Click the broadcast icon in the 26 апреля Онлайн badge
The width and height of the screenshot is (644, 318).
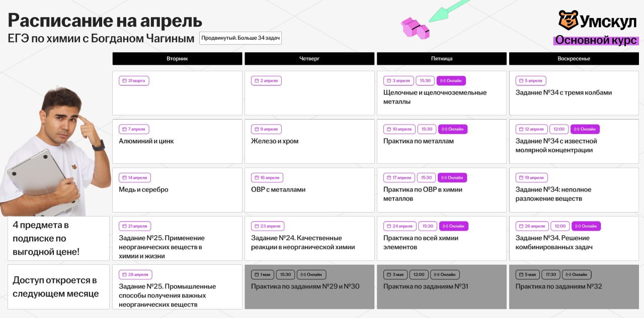[x=578, y=226]
